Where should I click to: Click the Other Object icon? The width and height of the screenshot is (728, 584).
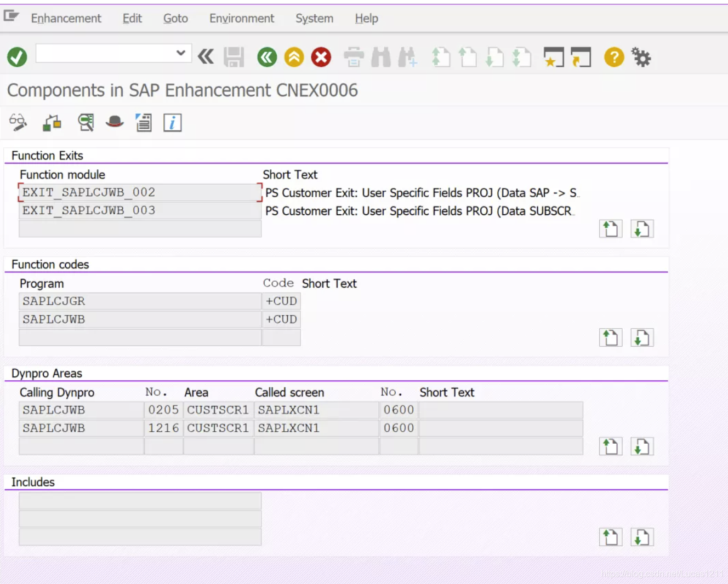(x=52, y=123)
